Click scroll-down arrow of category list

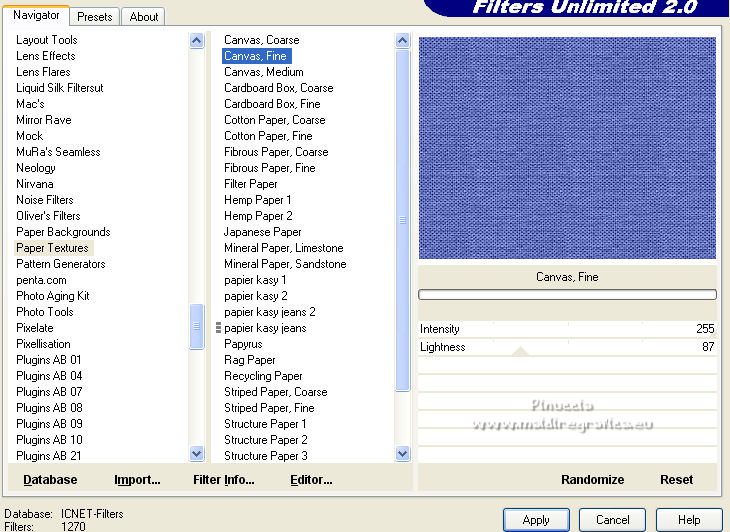click(x=197, y=453)
